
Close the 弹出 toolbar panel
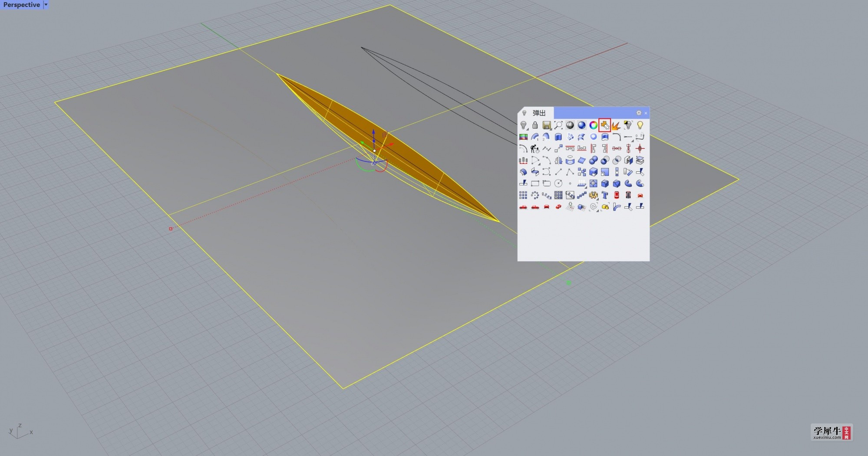[646, 113]
